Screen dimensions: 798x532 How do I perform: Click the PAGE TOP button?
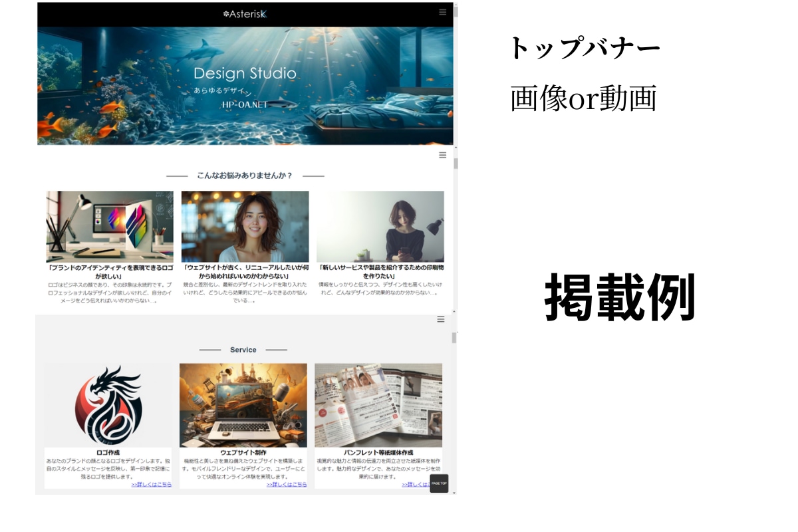click(x=439, y=483)
